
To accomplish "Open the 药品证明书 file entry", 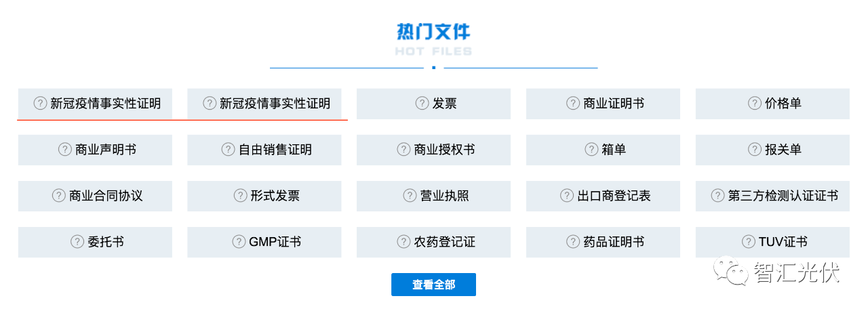I will point(603,242).
